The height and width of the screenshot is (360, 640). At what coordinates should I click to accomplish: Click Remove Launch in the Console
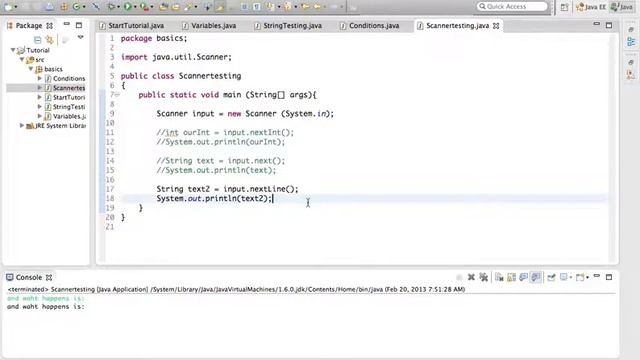point(471,277)
